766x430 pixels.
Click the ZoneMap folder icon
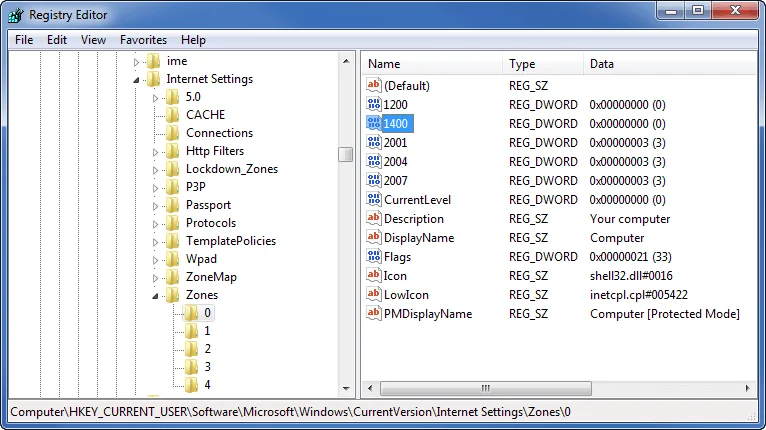(172, 277)
